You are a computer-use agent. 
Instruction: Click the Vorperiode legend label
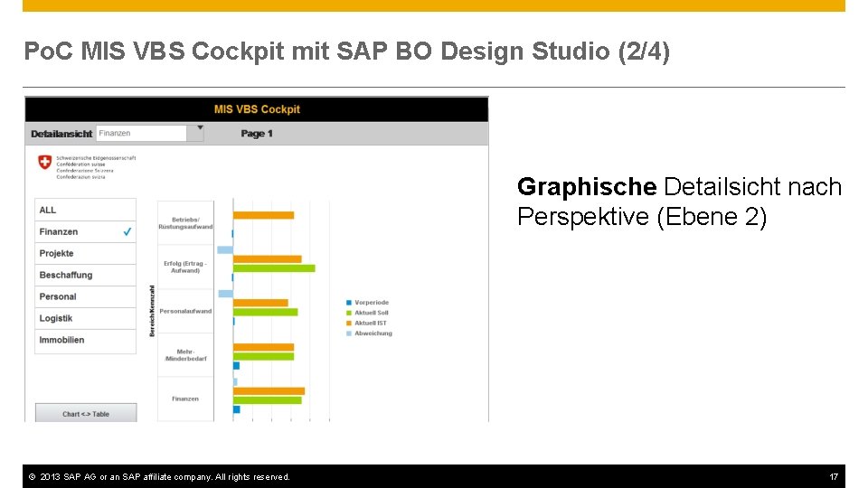pos(372,303)
